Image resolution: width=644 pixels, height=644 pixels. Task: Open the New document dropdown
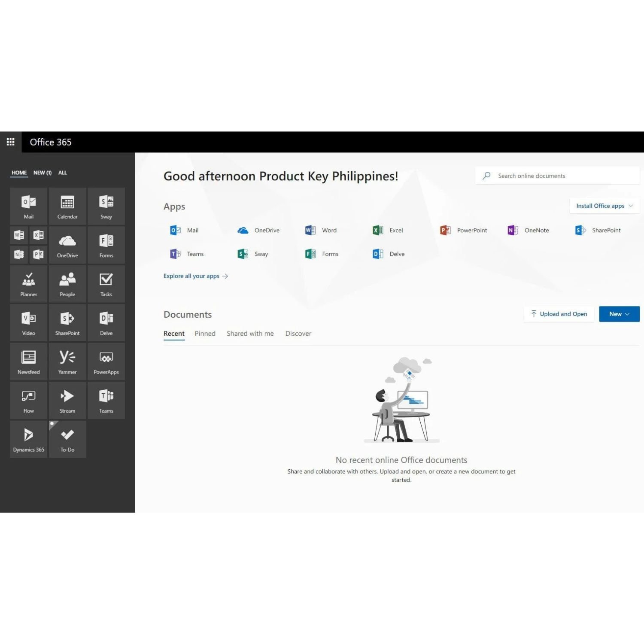pyautogui.click(x=619, y=314)
